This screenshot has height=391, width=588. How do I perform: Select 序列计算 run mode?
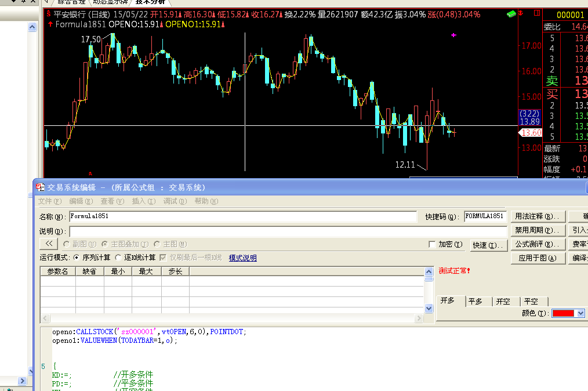77,258
